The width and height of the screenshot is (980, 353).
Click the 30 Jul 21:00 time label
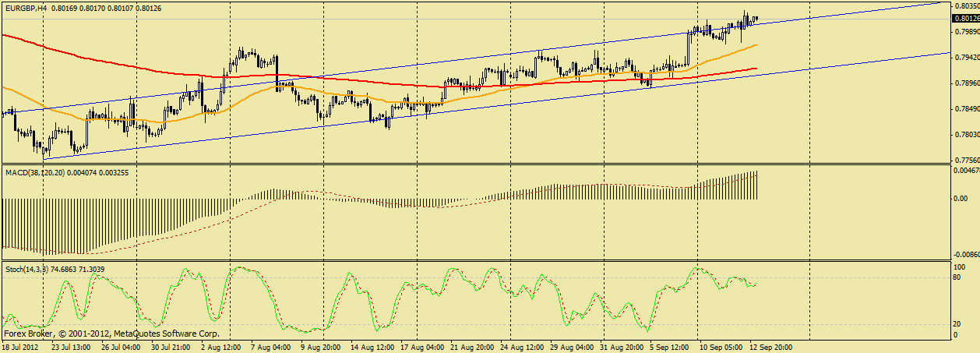pos(170,347)
